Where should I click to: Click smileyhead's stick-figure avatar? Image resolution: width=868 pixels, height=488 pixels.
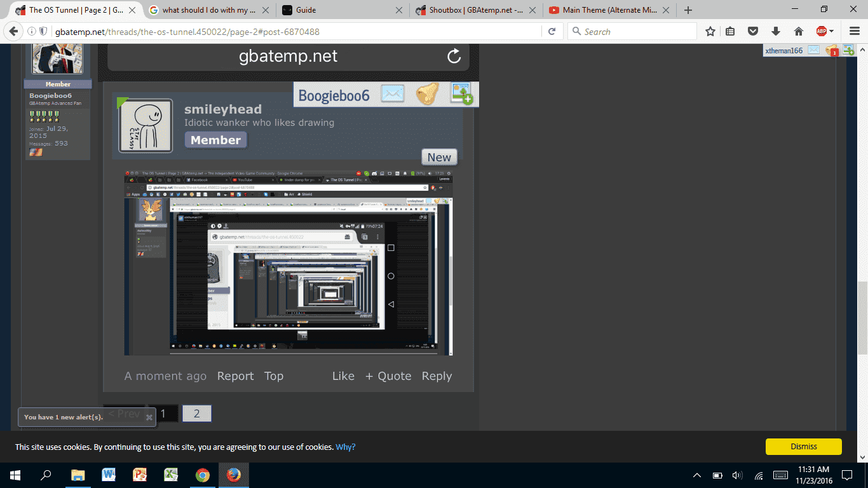146,126
